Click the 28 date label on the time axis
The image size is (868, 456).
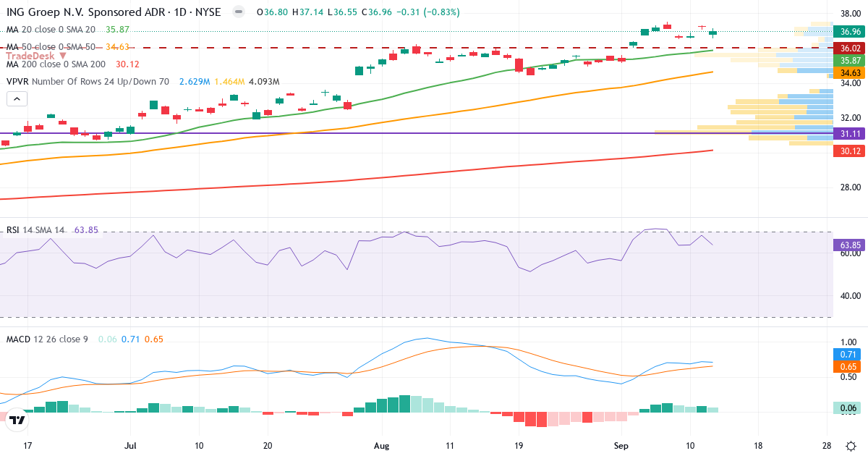point(827,445)
